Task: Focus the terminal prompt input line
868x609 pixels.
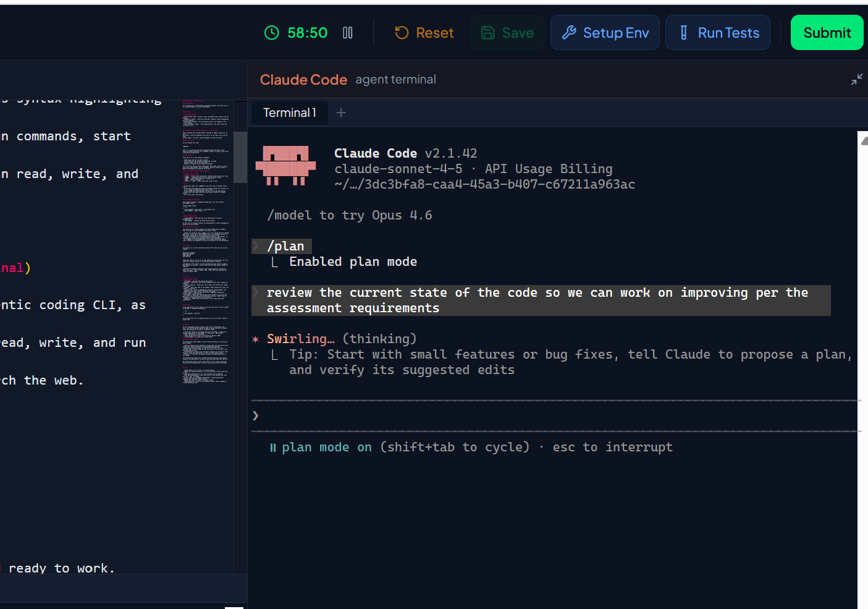Action: [556, 415]
